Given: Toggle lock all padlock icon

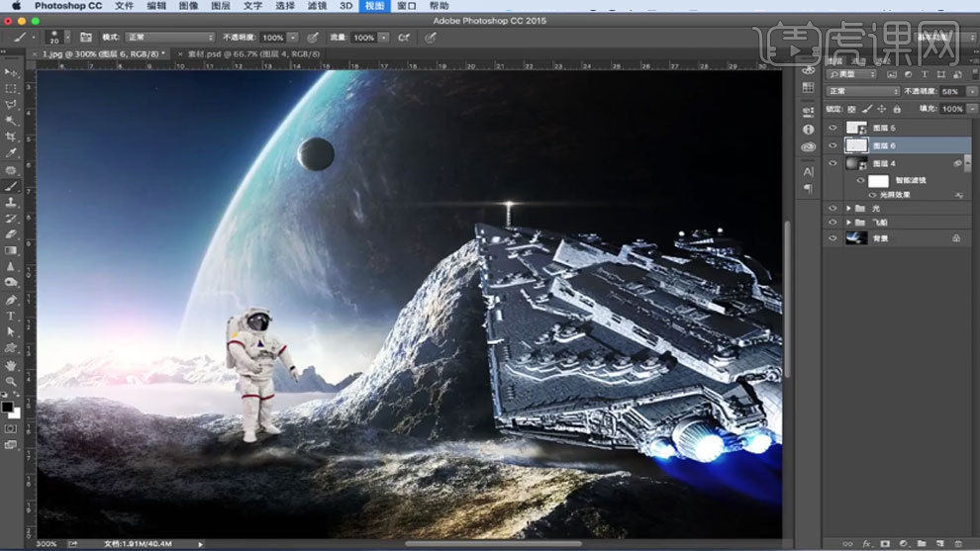Looking at the screenshot, I should [897, 109].
